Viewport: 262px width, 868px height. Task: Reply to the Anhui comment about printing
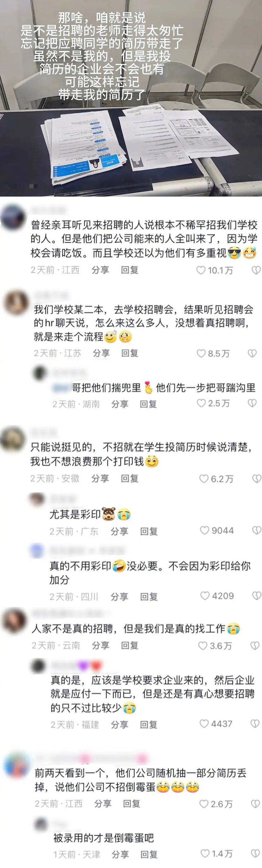[130, 479]
